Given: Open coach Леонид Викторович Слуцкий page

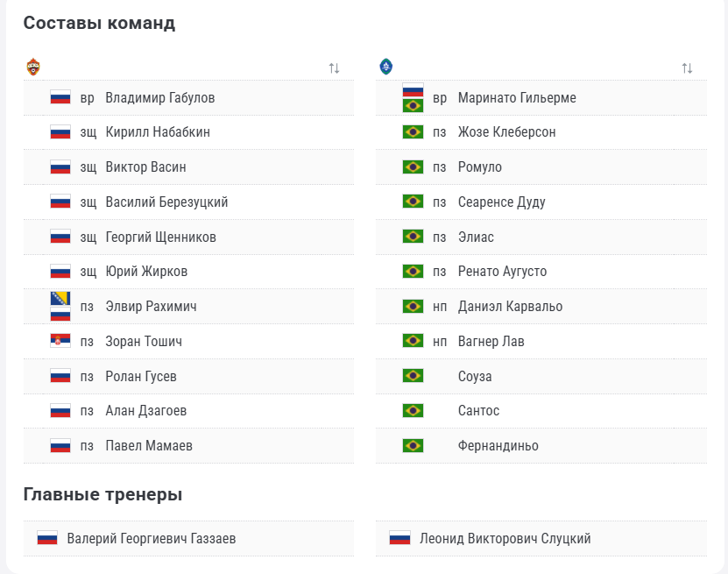Looking at the screenshot, I should click(x=505, y=539).
